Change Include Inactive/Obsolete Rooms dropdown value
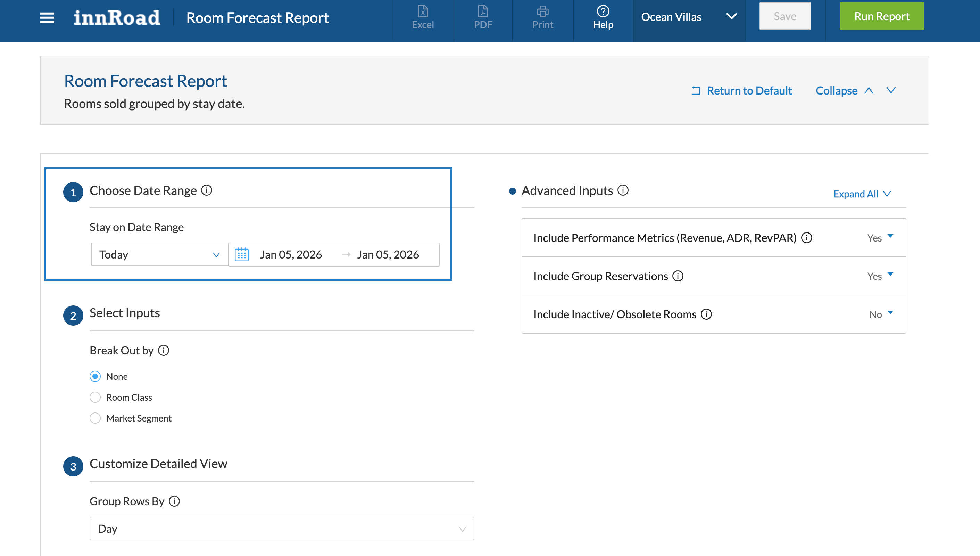 click(881, 314)
